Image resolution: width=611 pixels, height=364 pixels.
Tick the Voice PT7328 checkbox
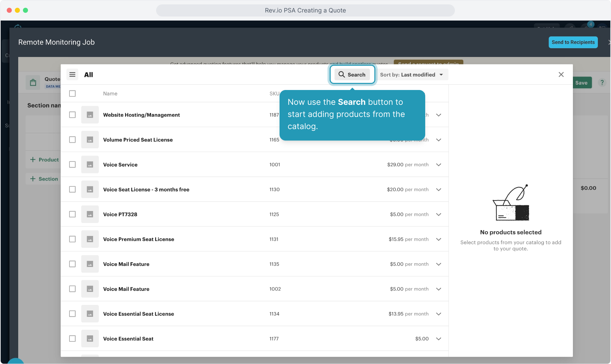(x=72, y=214)
